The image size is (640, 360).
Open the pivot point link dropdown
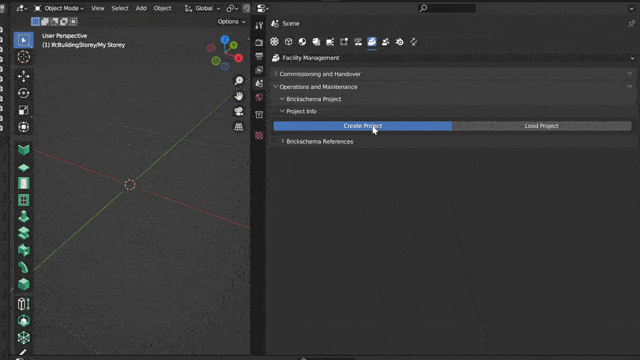[232, 8]
